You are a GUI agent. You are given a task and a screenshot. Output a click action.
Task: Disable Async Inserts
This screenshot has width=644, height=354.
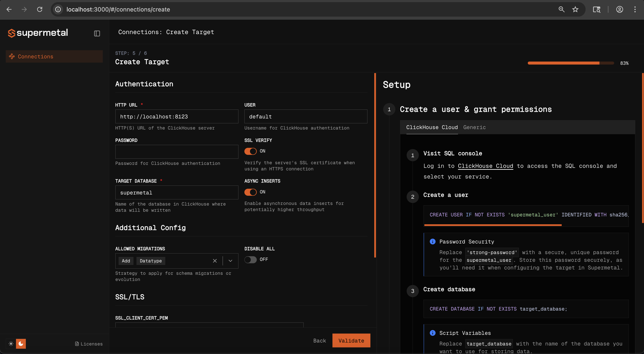coord(251,192)
